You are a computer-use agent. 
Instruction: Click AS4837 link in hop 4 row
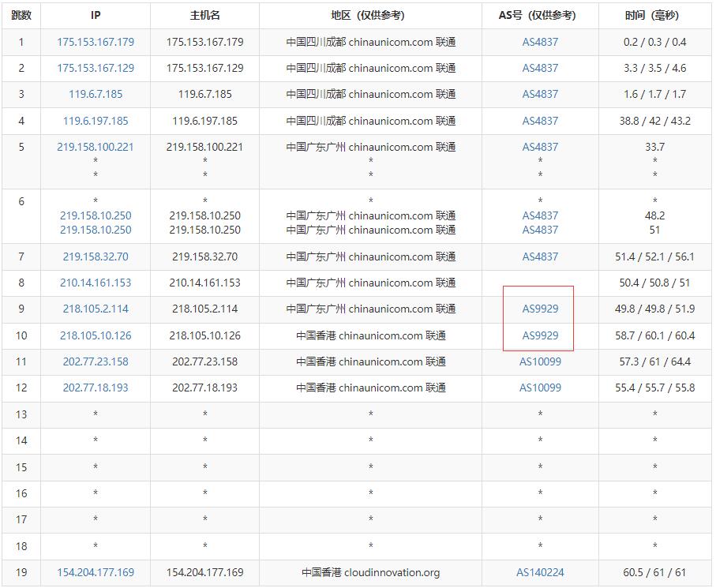click(x=540, y=121)
